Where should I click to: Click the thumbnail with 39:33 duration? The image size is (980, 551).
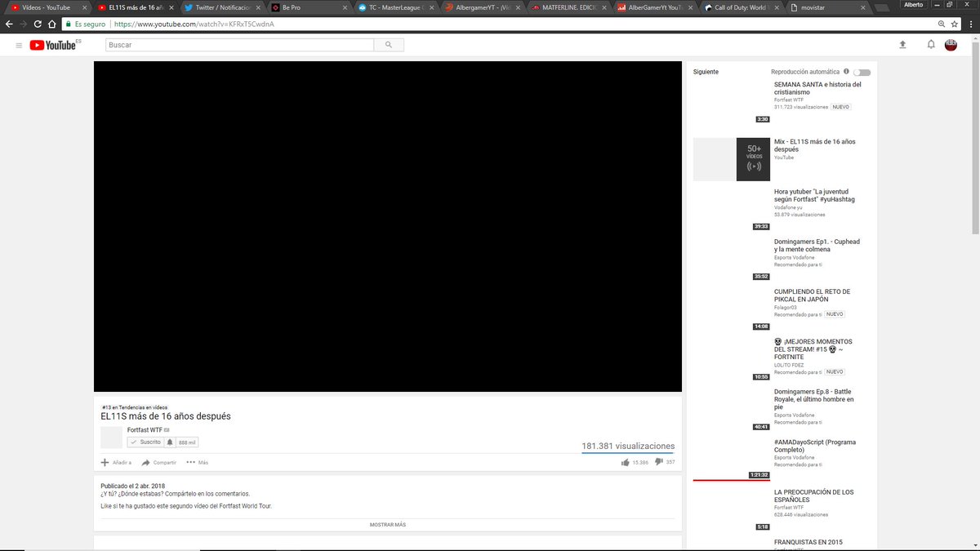coord(731,209)
